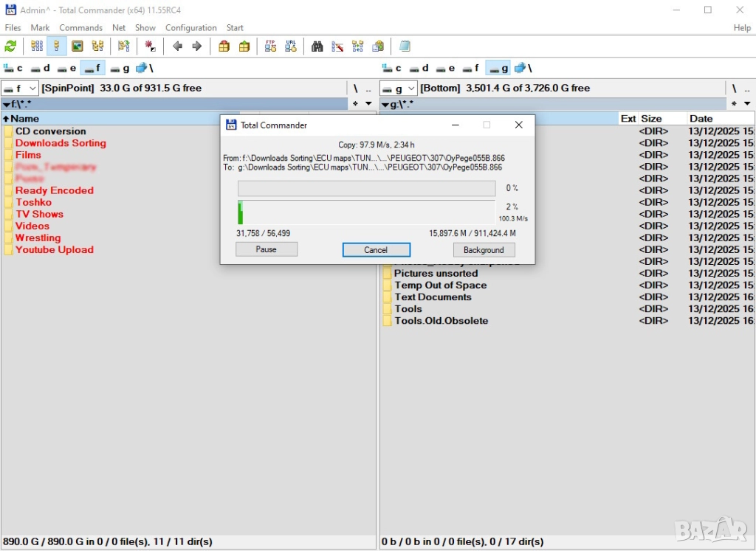756x551 pixels.
Task: Switch to thumbnail view via picture icon
Action: (77, 46)
